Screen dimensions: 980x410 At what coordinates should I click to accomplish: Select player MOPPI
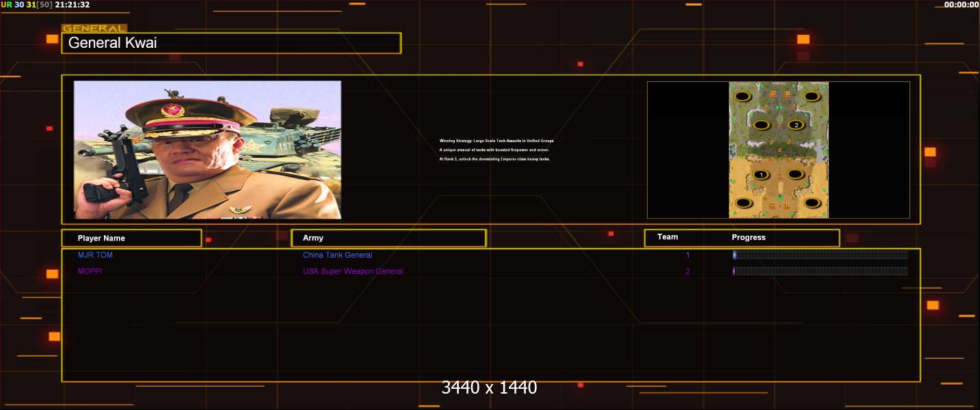click(90, 271)
